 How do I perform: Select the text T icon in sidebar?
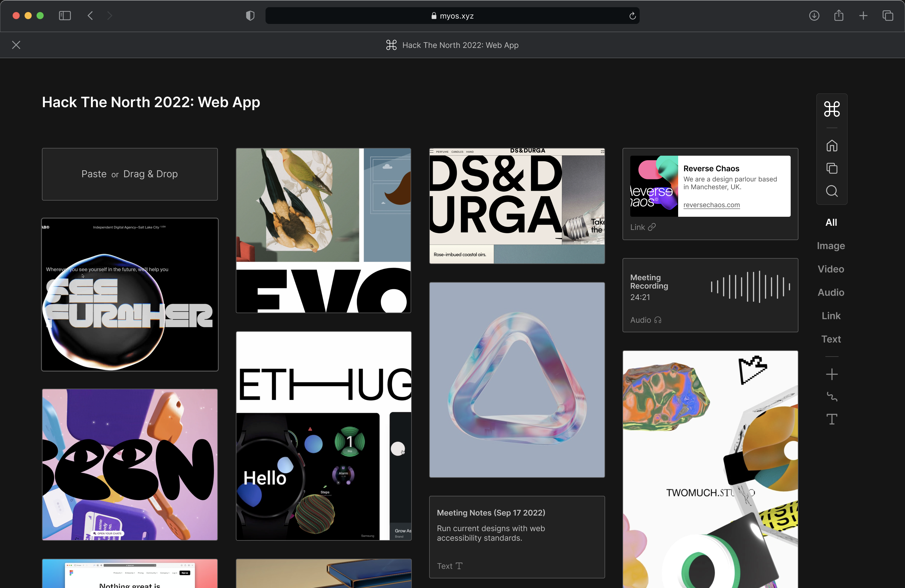click(x=832, y=419)
